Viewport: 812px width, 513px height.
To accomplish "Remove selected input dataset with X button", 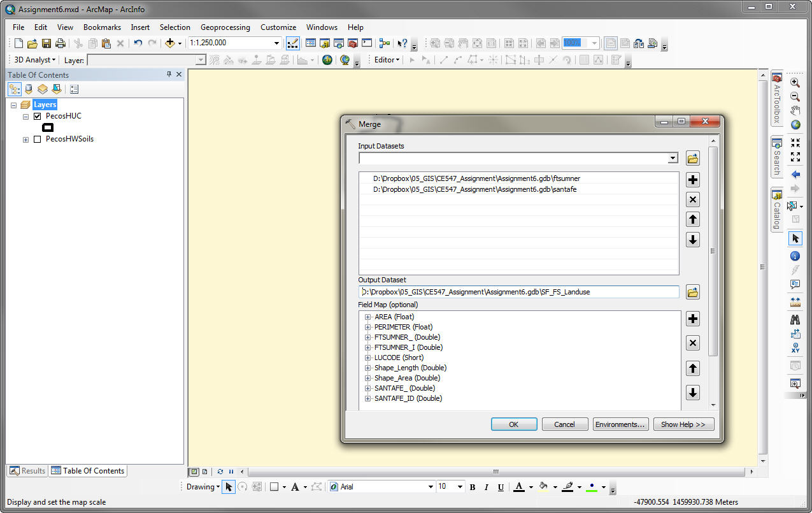I will 693,199.
